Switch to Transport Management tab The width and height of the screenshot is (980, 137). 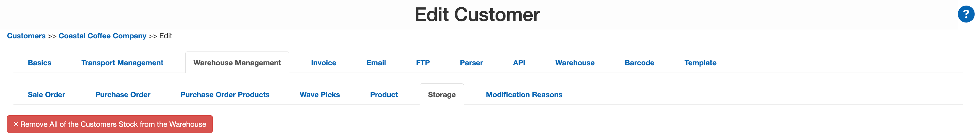pyautogui.click(x=122, y=63)
